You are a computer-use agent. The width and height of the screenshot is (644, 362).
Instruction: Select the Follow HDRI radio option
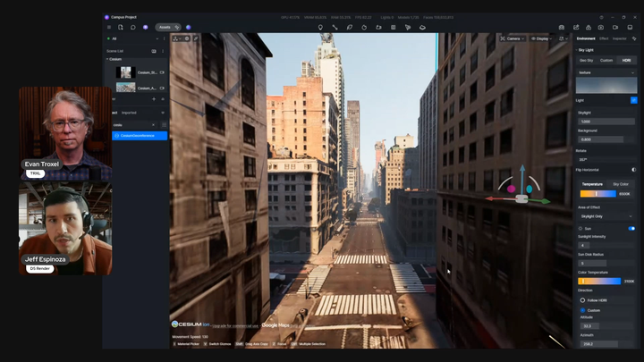click(582, 300)
